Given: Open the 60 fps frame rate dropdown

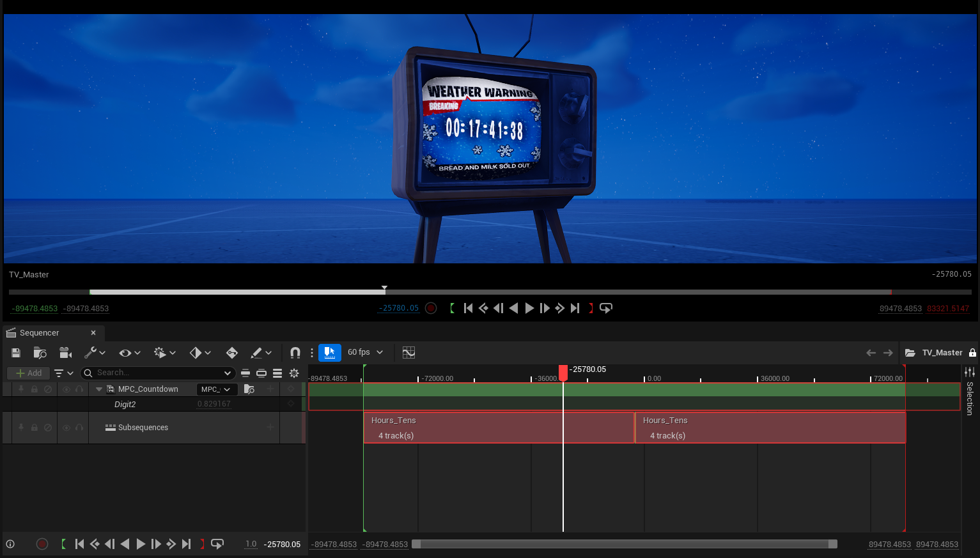Looking at the screenshot, I should click(361, 352).
